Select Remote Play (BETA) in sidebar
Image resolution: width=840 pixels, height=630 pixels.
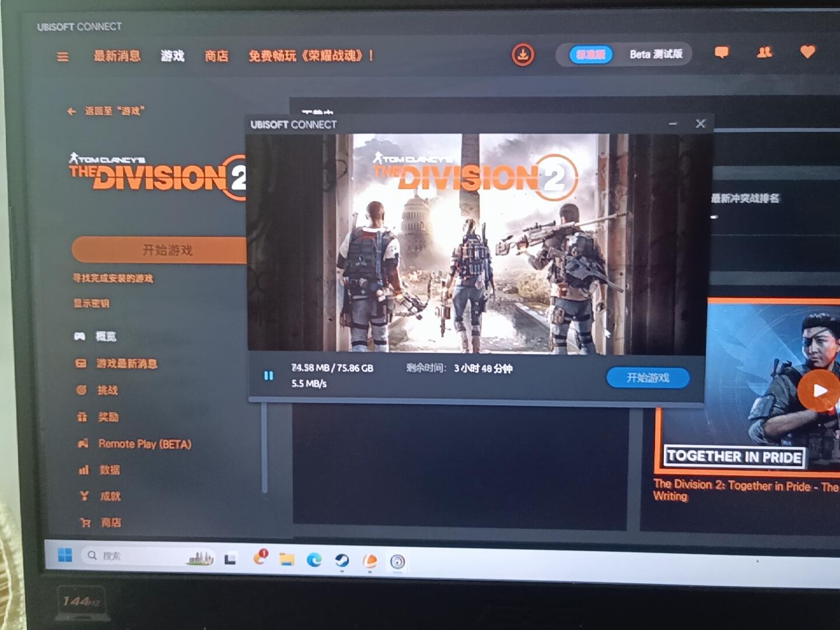tap(144, 444)
